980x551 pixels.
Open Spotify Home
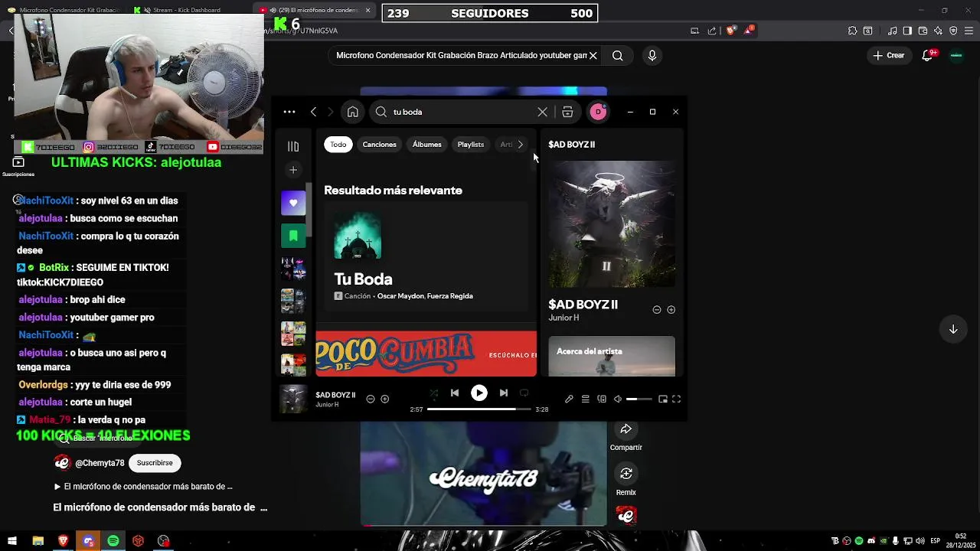coord(352,112)
